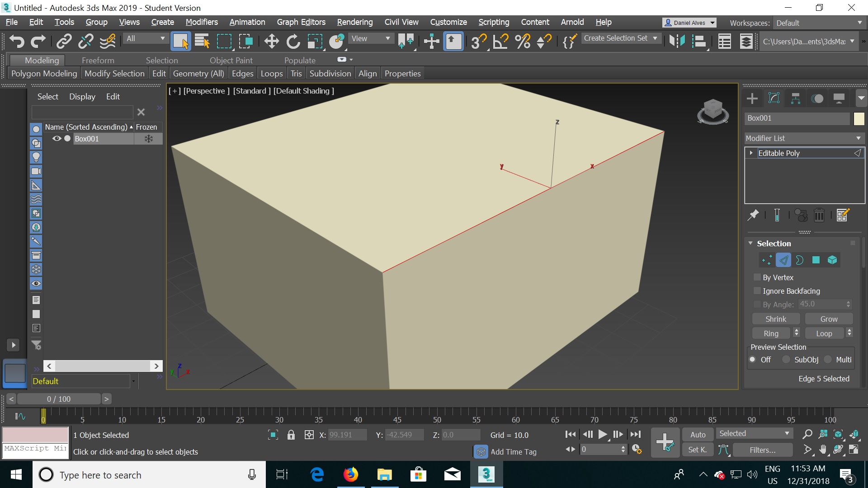Click the Shrink selection button
Screen dimensions: 868x488
(x=776, y=319)
